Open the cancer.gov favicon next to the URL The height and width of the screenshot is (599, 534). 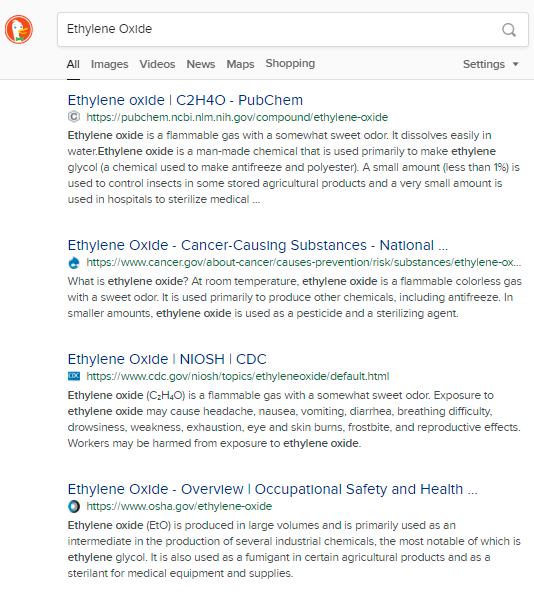click(74, 262)
